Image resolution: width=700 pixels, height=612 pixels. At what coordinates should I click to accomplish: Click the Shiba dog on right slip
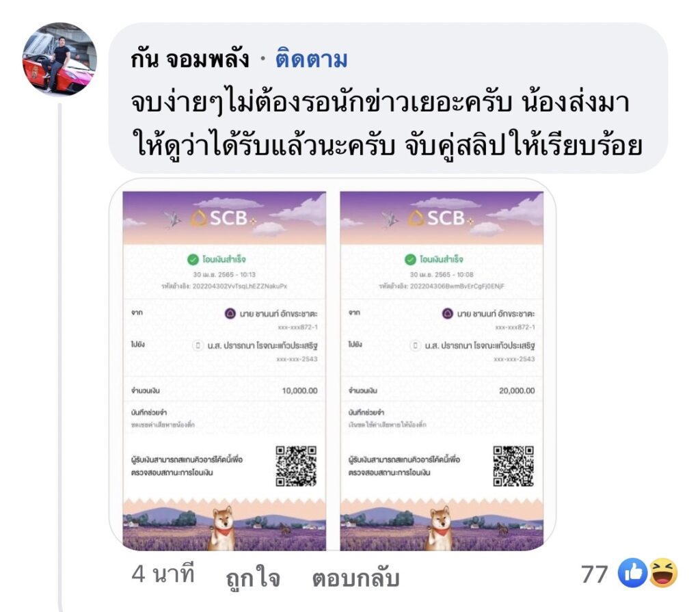pos(440,528)
